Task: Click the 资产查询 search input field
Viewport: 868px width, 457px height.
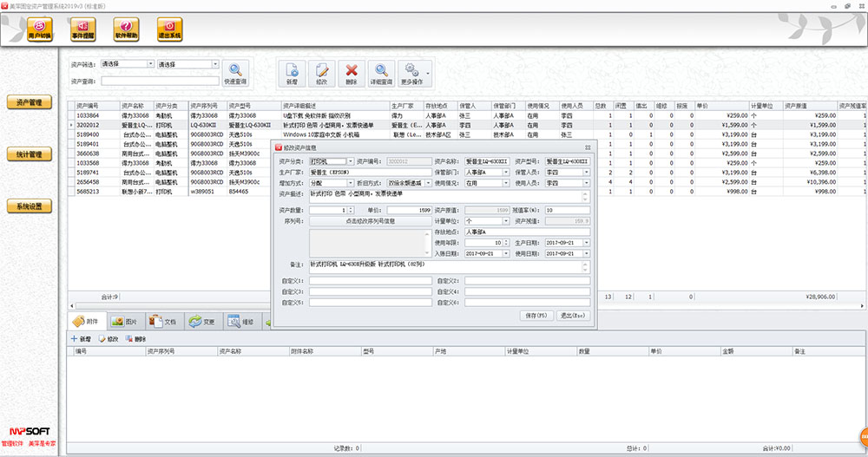Action: coord(160,81)
